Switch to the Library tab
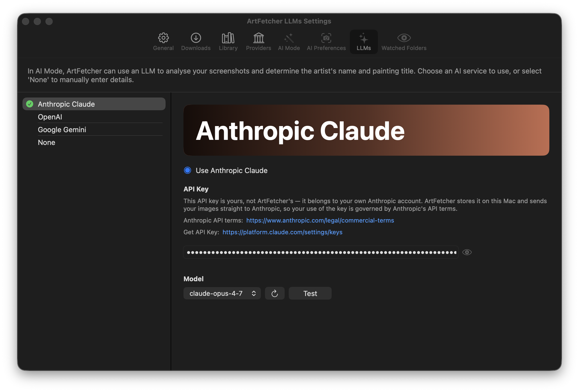This screenshot has width=579, height=392. tap(228, 42)
